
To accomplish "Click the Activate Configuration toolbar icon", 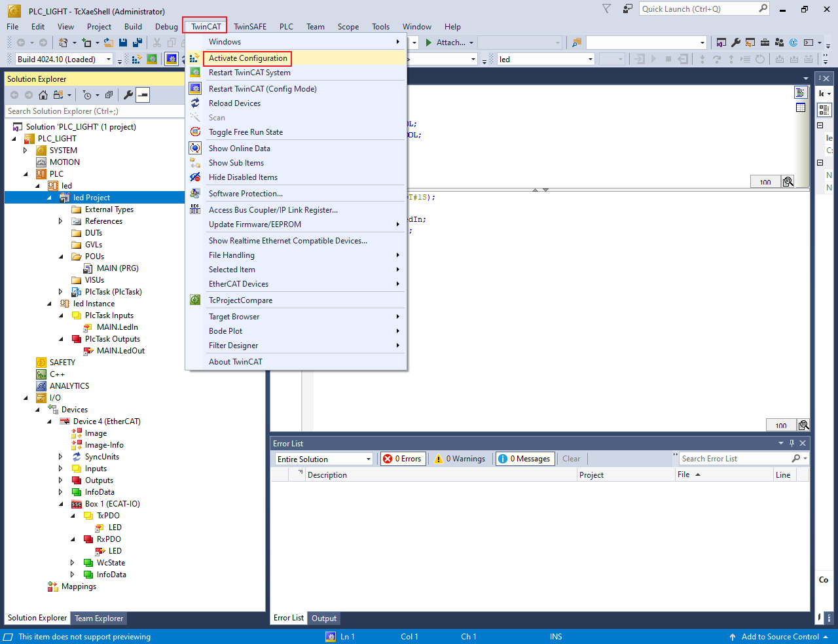I will (x=137, y=59).
